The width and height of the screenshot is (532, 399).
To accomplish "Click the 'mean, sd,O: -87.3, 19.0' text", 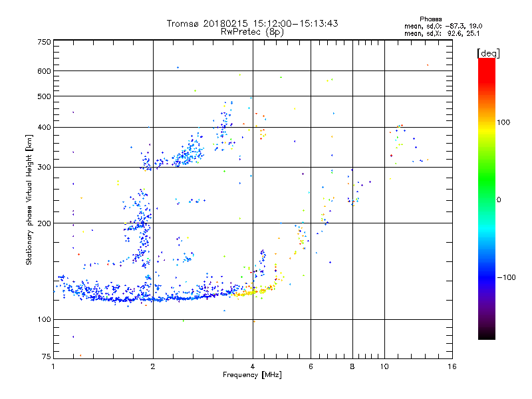I will [443, 26].
